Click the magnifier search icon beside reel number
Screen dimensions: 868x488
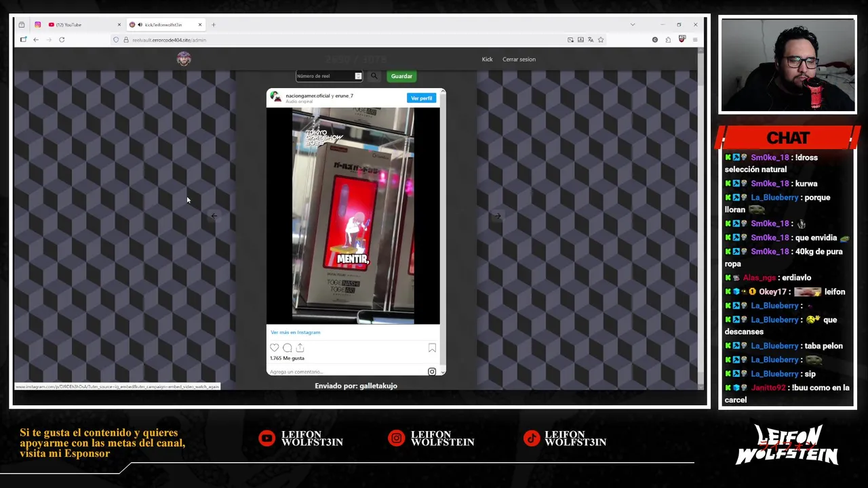(374, 76)
